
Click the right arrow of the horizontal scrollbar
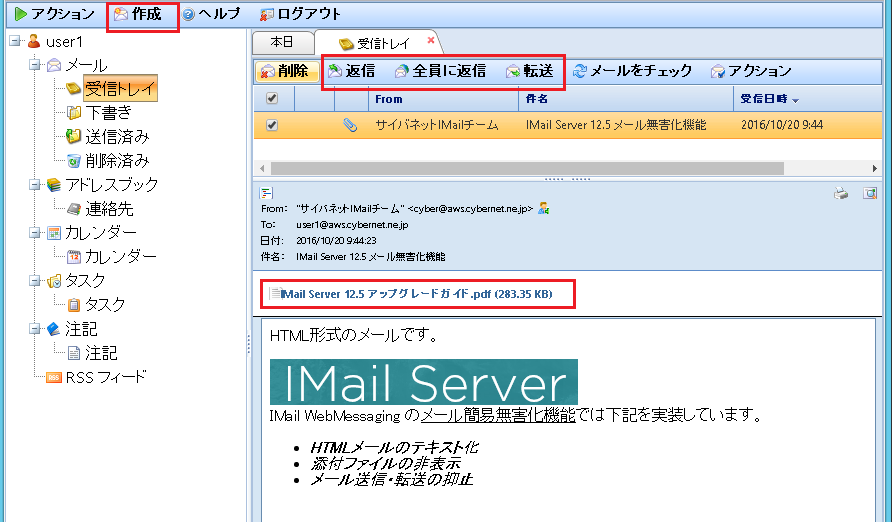tap(875, 168)
